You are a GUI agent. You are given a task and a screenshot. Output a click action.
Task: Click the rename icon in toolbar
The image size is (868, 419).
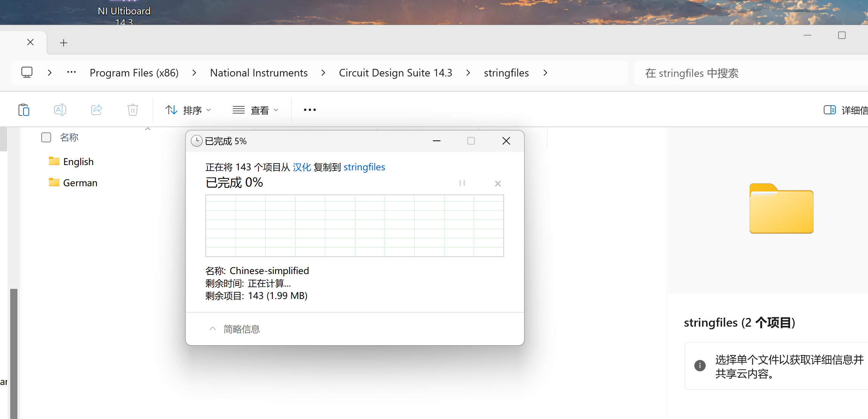pos(60,110)
